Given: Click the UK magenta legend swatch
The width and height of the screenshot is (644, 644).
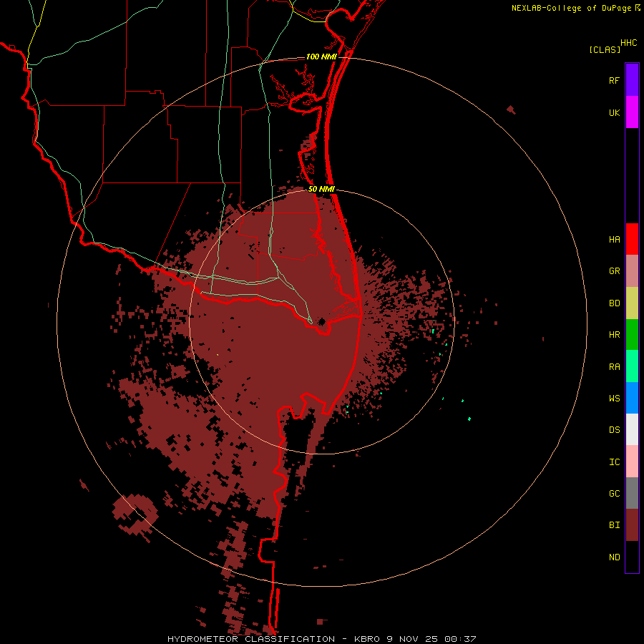Looking at the screenshot, I should (x=632, y=112).
